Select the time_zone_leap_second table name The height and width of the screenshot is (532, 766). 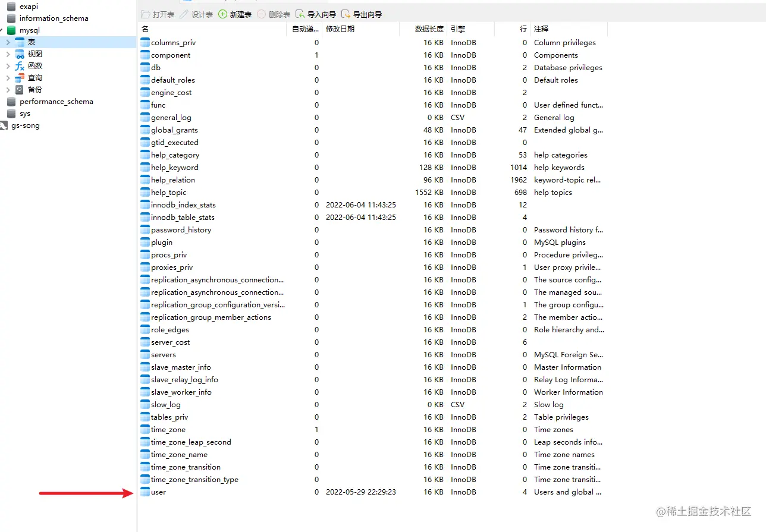click(x=191, y=442)
